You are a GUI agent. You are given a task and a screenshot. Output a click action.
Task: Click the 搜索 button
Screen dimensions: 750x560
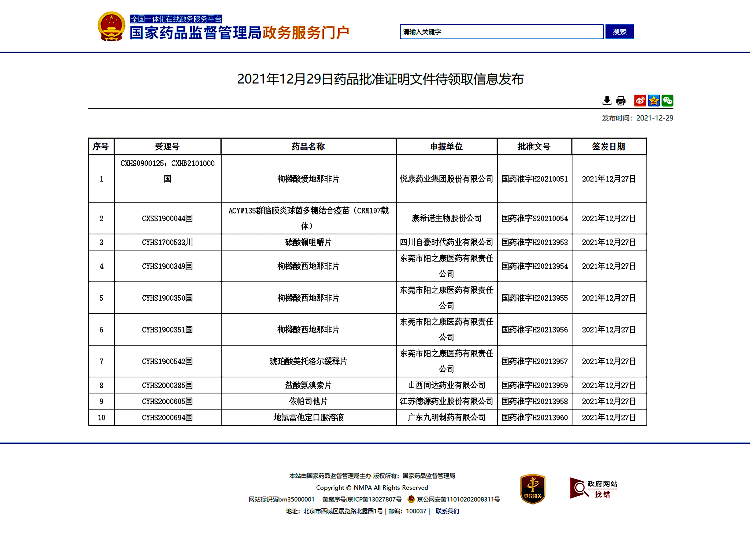pyautogui.click(x=619, y=32)
